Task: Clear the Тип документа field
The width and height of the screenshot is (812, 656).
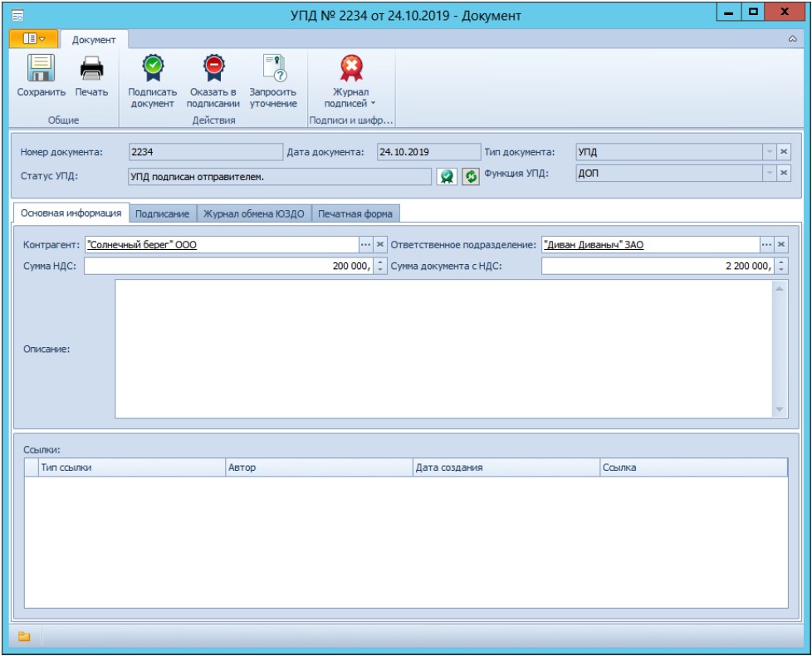Action: [784, 152]
